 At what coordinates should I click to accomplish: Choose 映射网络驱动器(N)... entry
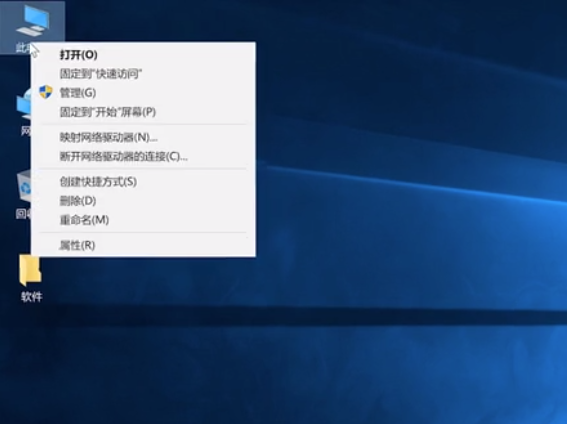tap(144, 137)
